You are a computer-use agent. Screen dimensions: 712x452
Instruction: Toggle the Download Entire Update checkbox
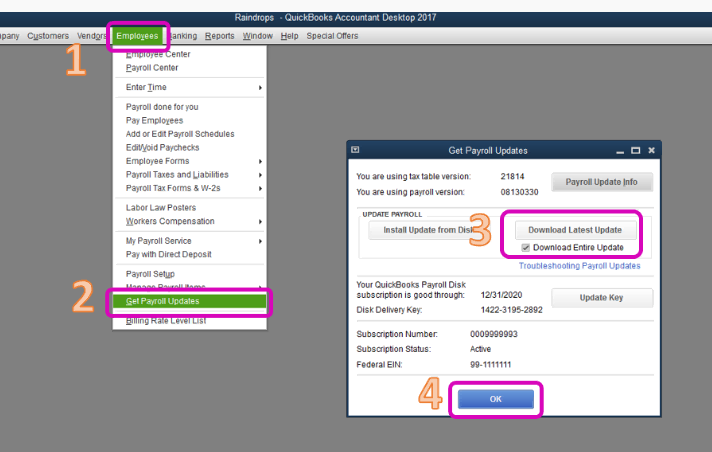coord(525,248)
